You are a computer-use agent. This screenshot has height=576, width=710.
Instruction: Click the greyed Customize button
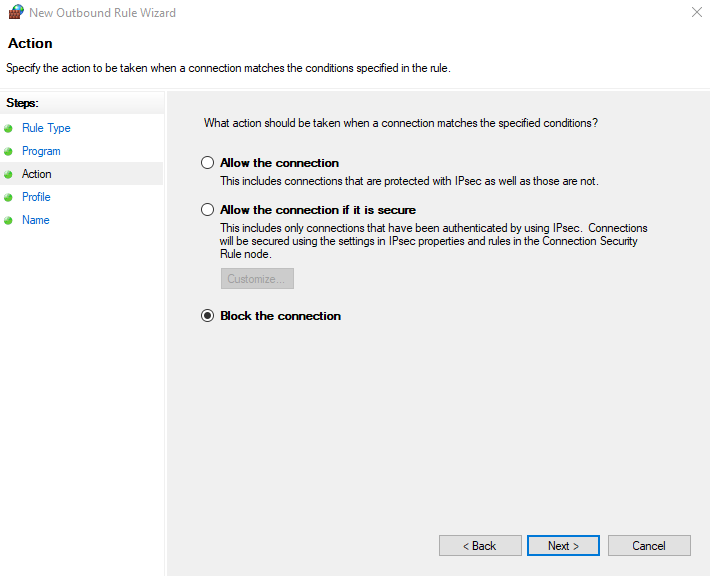click(x=257, y=279)
